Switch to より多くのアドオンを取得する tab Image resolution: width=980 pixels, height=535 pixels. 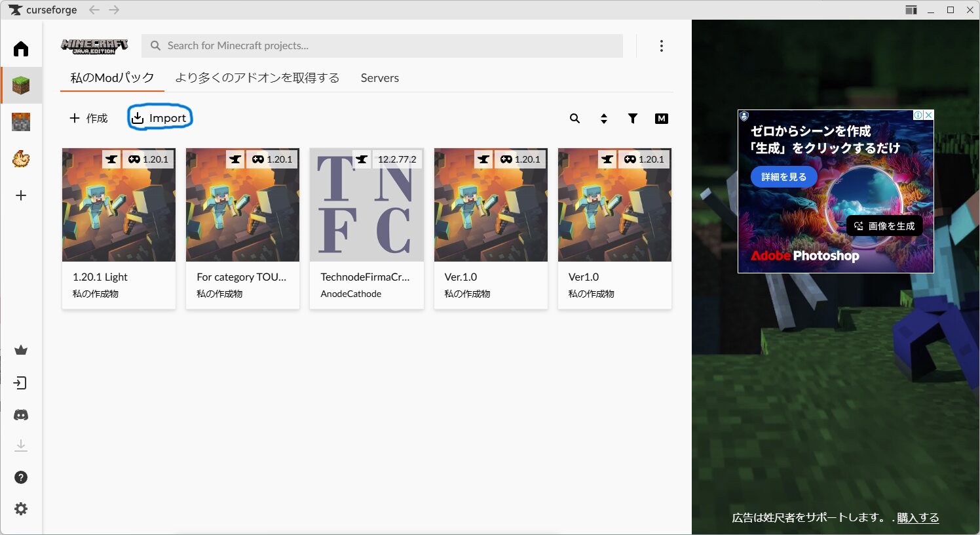[x=257, y=78]
